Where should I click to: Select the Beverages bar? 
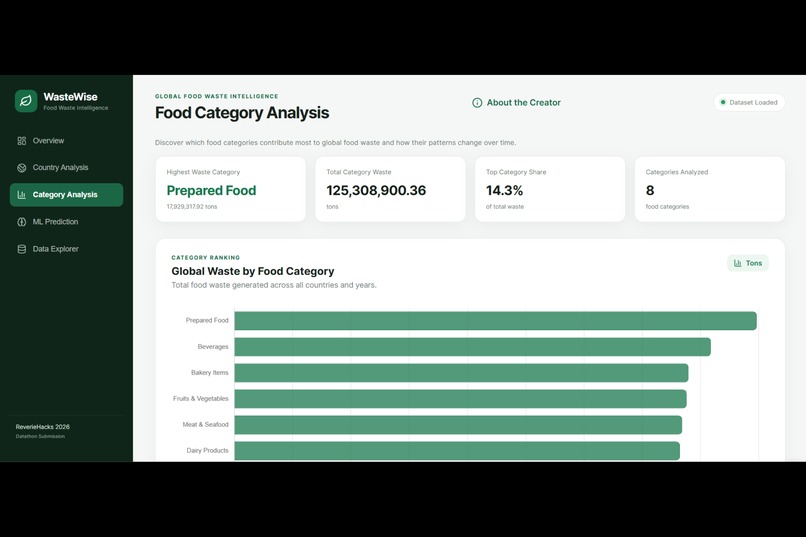(x=472, y=347)
